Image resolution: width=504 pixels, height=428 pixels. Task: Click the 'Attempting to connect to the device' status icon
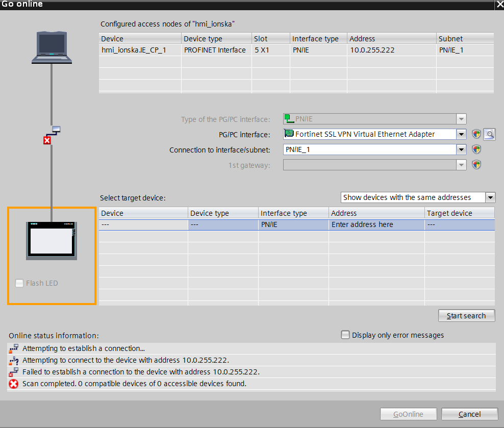click(x=13, y=360)
